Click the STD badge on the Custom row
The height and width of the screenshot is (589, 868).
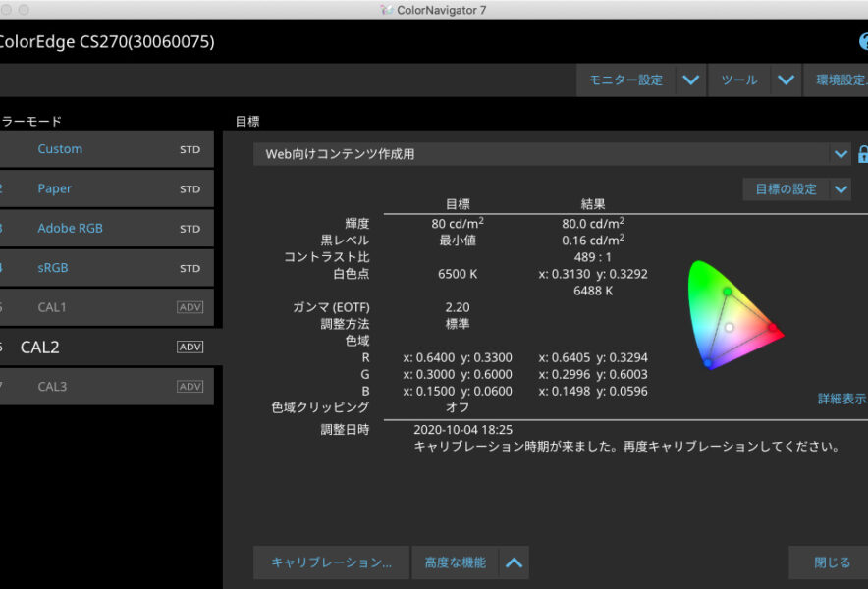[x=190, y=149]
